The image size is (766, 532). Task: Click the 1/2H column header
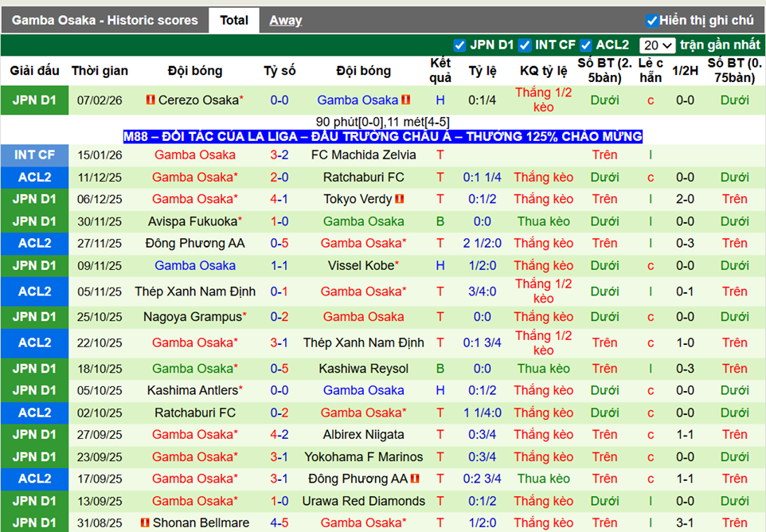coord(685,71)
